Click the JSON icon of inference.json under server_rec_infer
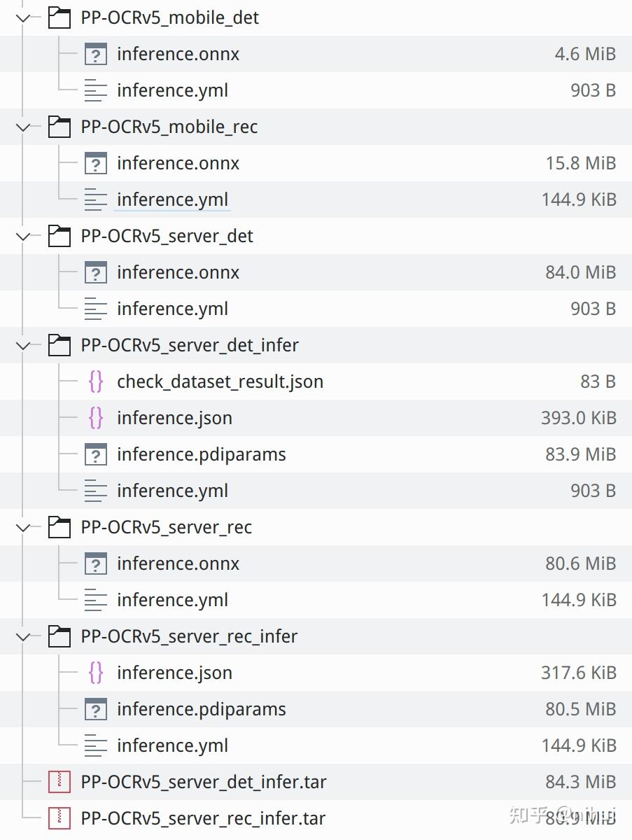This screenshot has width=632, height=840. pyautogui.click(x=96, y=673)
